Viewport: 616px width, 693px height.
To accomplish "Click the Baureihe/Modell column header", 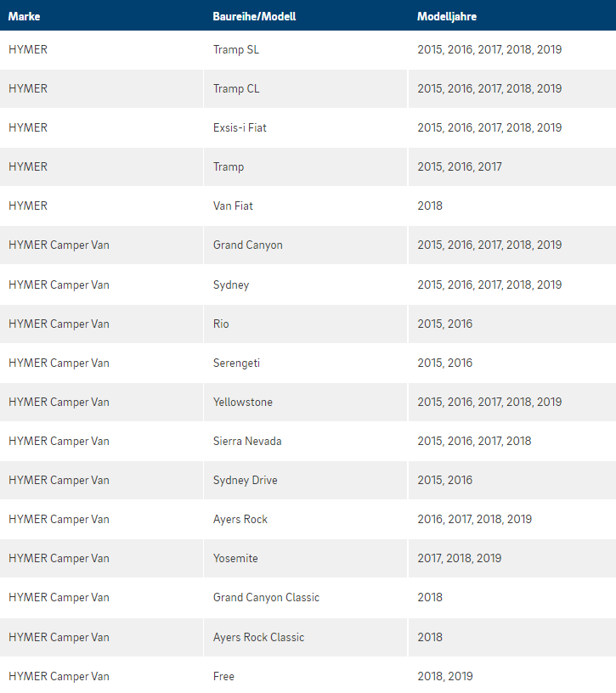I will (x=254, y=16).
